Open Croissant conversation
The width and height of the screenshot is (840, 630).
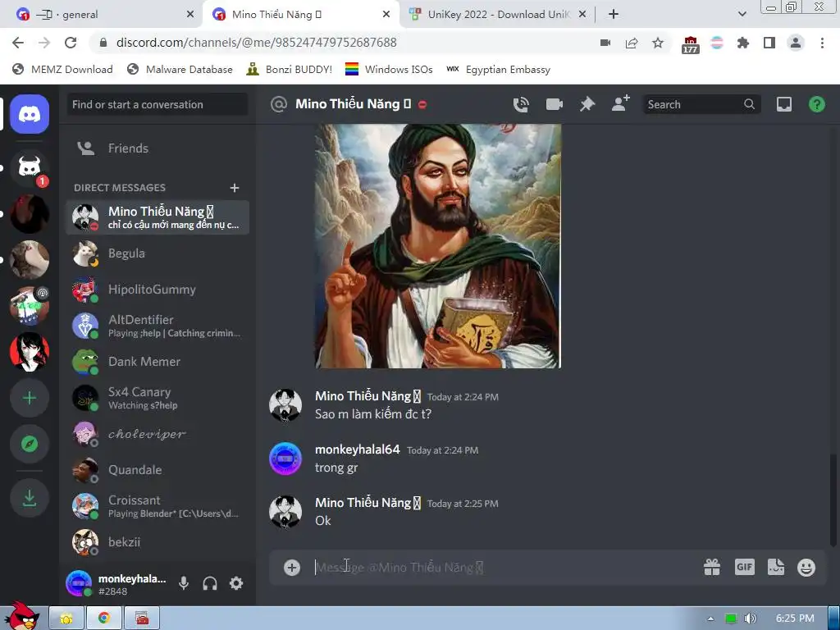tap(157, 506)
